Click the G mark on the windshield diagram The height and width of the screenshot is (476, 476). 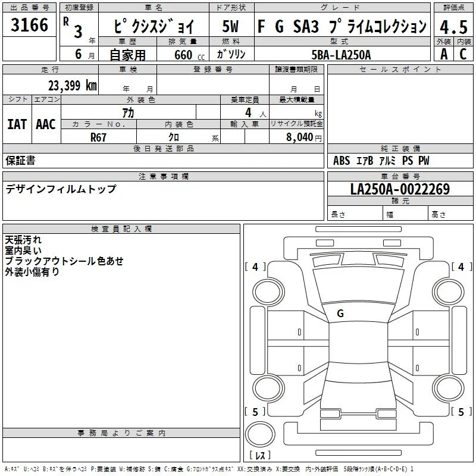[x=340, y=314]
